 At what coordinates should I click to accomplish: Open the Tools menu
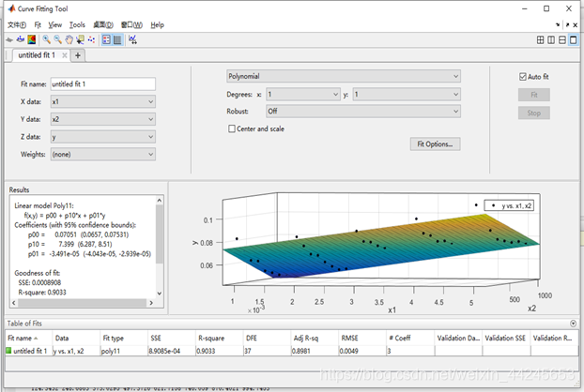pos(77,25)
